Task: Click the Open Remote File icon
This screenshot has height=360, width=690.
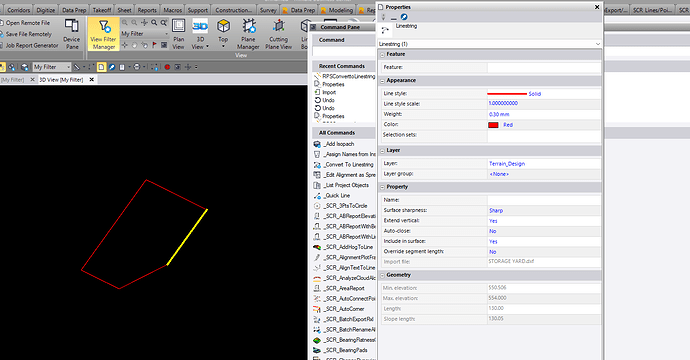Action: [x=2, y=22]
